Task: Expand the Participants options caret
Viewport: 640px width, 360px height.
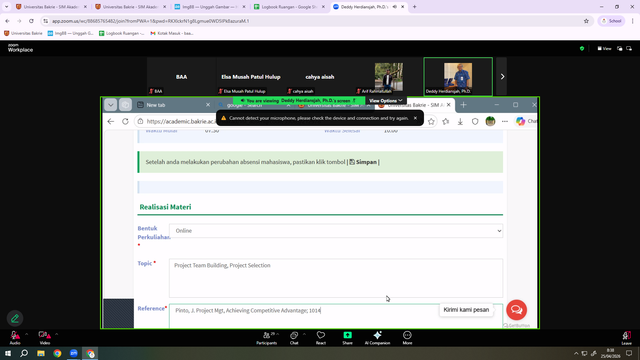Action: 278,334
